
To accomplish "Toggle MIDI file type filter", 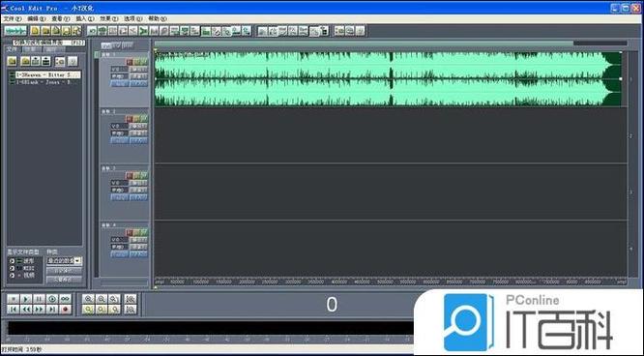I will point(12,268).
